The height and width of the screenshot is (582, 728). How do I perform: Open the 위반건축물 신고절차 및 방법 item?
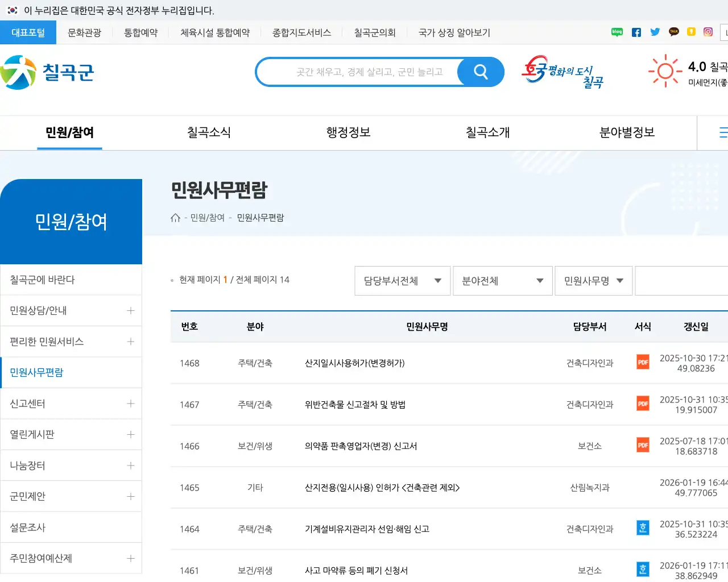354,404
